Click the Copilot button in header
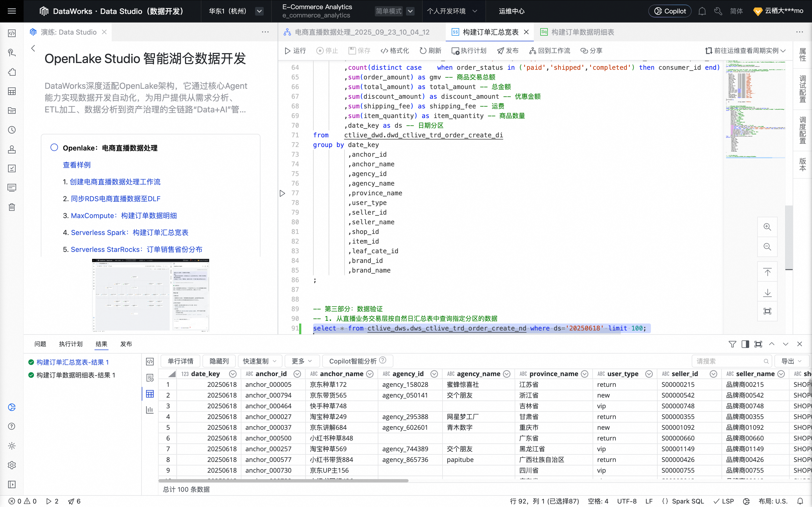Image resolution: width=812 pixels, height=507 pixels. click(x=670, y=11)
